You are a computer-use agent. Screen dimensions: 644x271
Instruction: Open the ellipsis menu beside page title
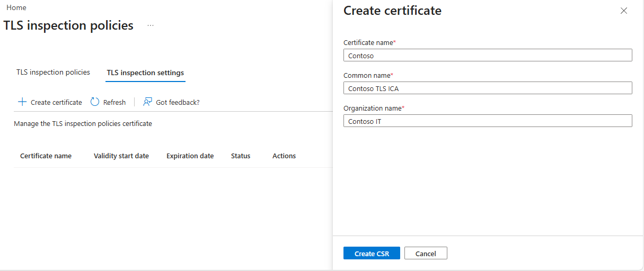point(151,25)
